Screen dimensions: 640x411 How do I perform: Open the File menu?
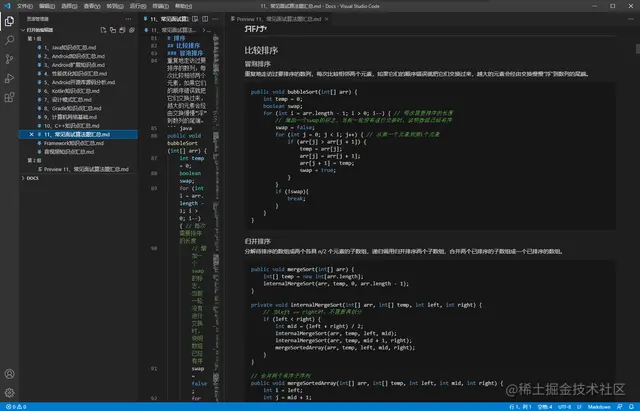25,6
